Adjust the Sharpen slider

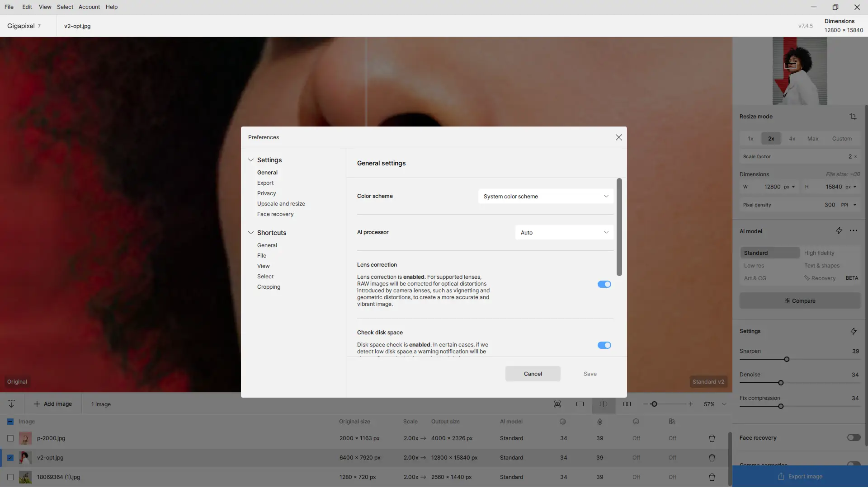787,359
